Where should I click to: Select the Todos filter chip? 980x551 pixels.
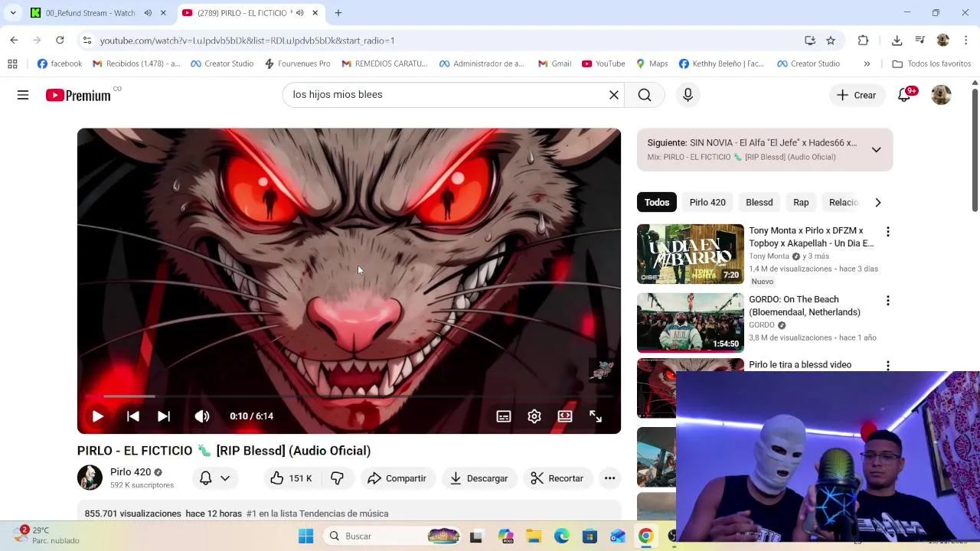coord(657,203)
